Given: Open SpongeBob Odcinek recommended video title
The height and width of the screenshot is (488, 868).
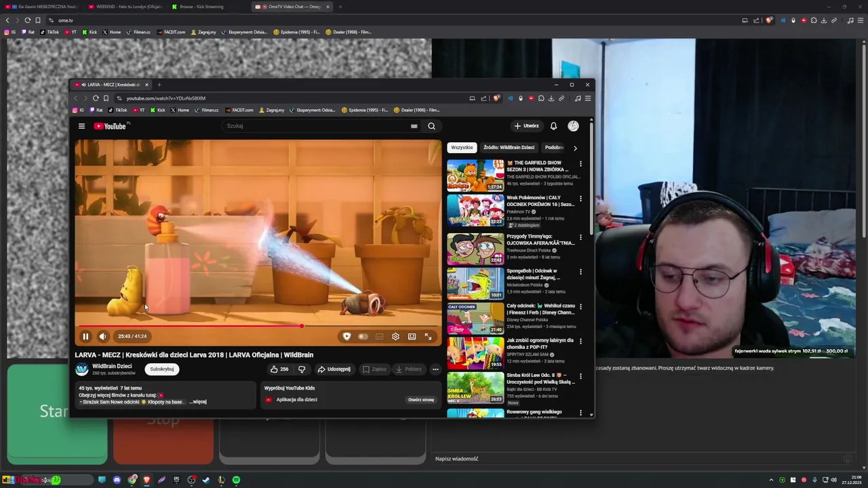Looking at the screenshot, I should (x=534, y=274).
